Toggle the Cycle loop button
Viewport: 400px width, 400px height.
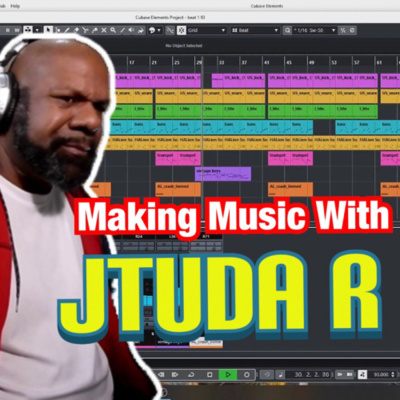[191, 375]
